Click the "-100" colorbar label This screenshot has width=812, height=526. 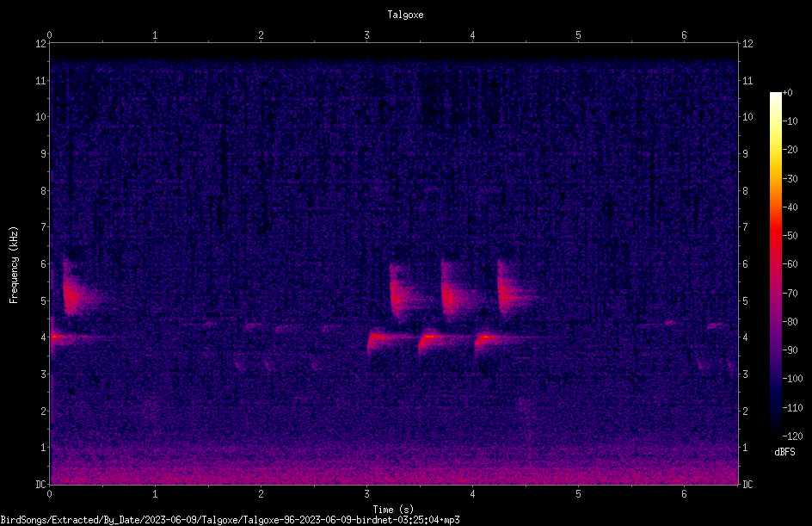792,379
